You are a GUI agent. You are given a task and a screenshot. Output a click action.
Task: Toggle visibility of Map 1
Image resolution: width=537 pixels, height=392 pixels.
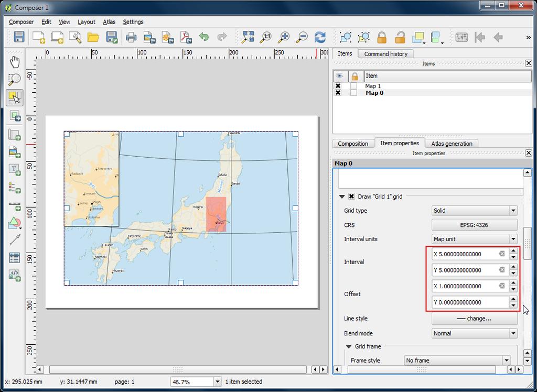338,86
